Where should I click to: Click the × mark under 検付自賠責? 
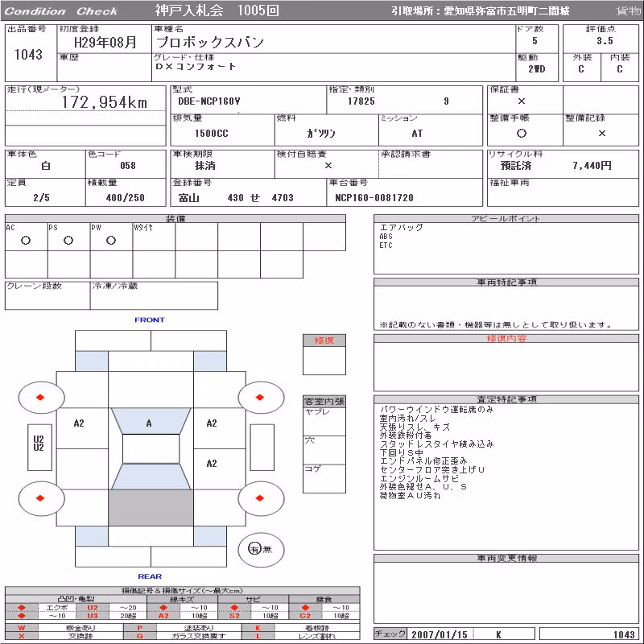point(328,166)
